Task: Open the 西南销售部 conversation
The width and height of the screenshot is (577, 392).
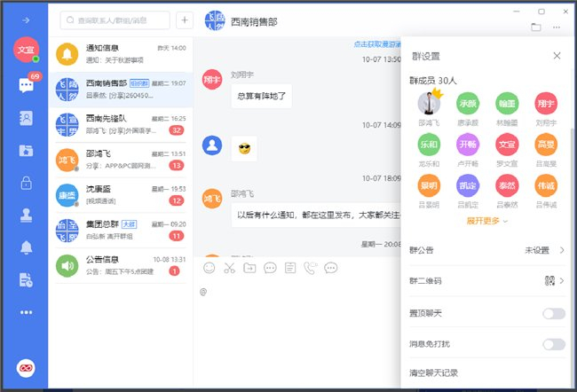Action: coord(121,90)
